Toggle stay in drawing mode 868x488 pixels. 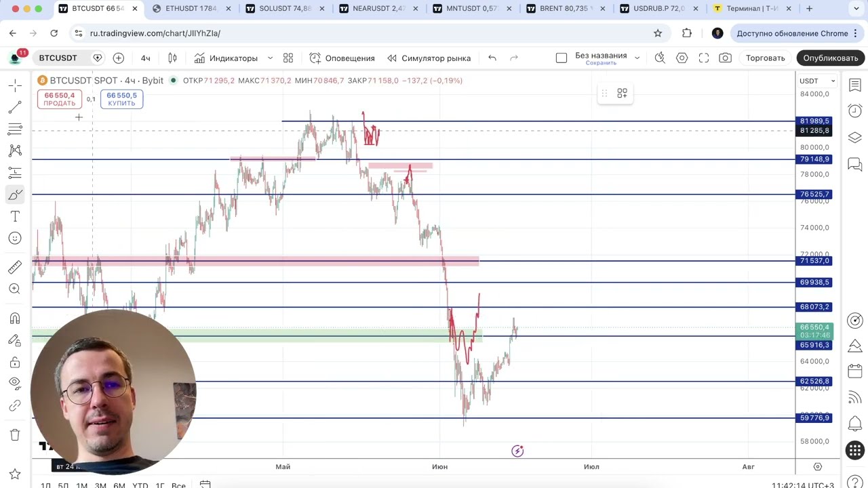click(x=15, y=340)
